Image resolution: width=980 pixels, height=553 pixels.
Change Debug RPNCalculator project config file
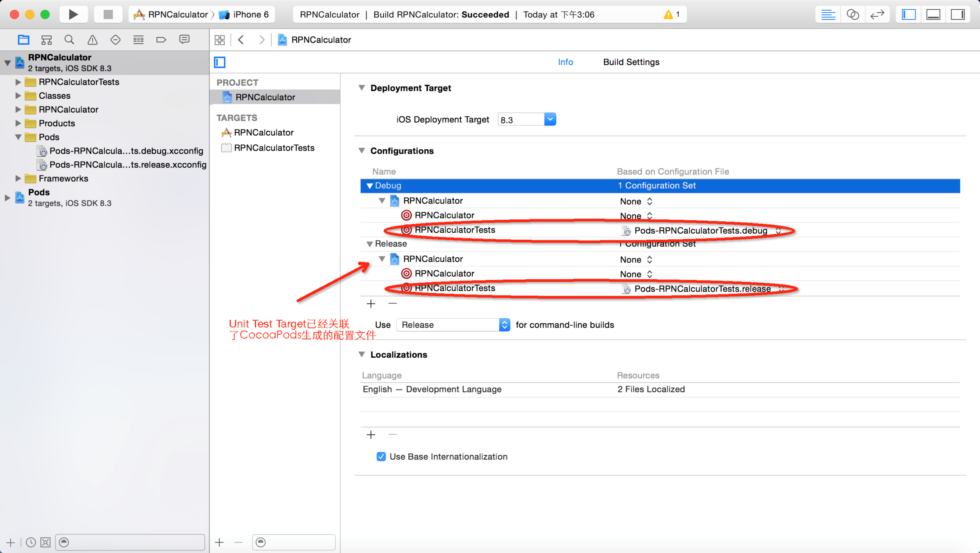pos(636,201)
